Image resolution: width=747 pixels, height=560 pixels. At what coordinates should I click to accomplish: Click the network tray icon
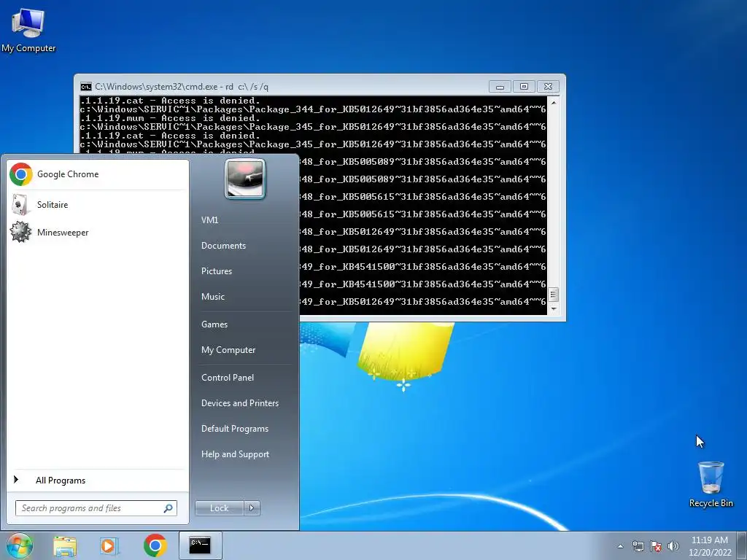point(638,547)
